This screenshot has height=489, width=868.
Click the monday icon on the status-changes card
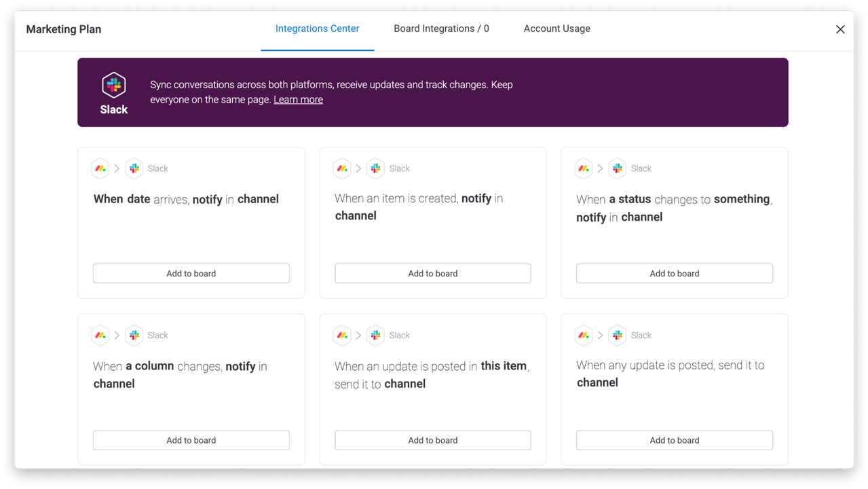tap(584, 168)
